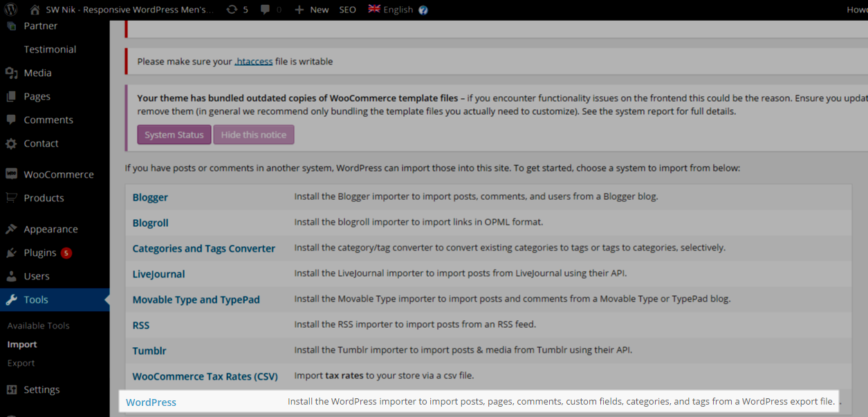
Task: Open Categories and Tags Converter link
Action: [204, 248]
